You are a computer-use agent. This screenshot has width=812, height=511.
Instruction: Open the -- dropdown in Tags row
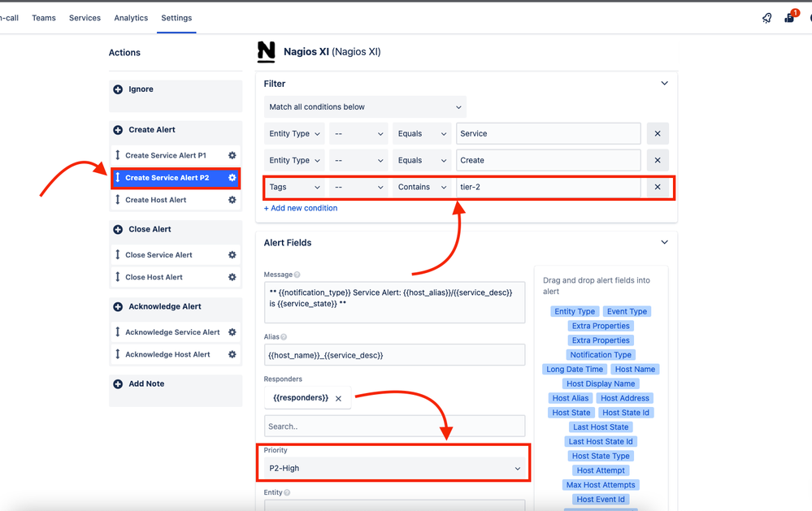point(359,187)
